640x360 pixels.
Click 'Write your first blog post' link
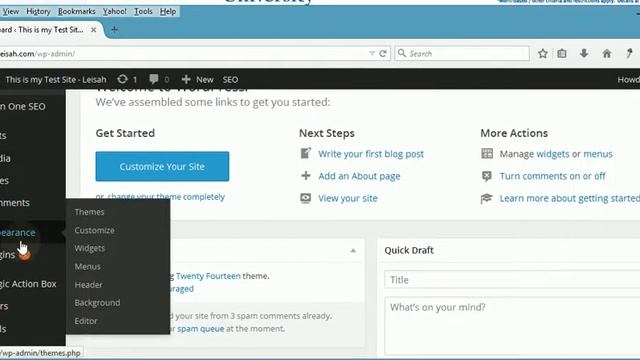coord(371,154)
